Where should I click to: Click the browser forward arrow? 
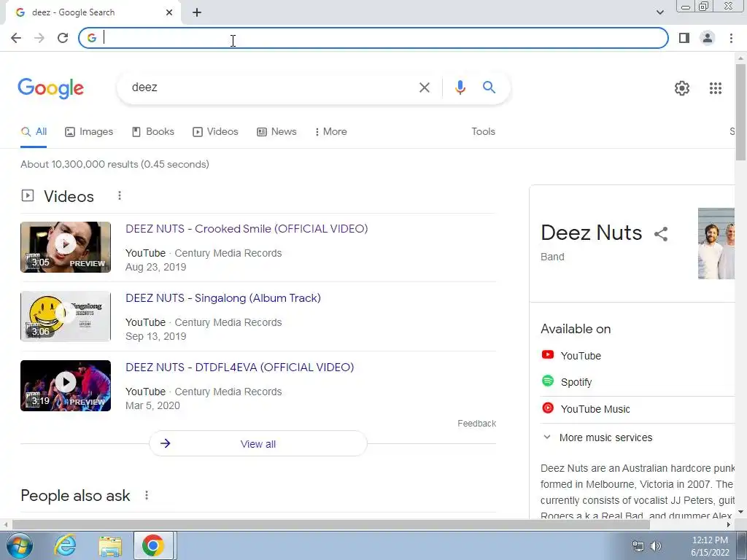tap(39, 38)
